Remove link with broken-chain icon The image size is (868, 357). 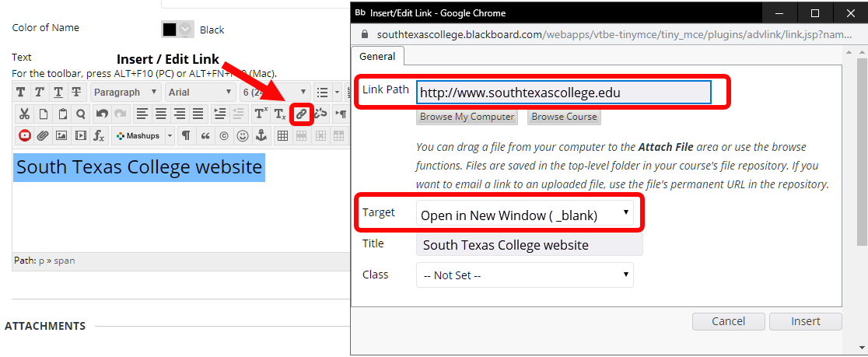[320, 114]
